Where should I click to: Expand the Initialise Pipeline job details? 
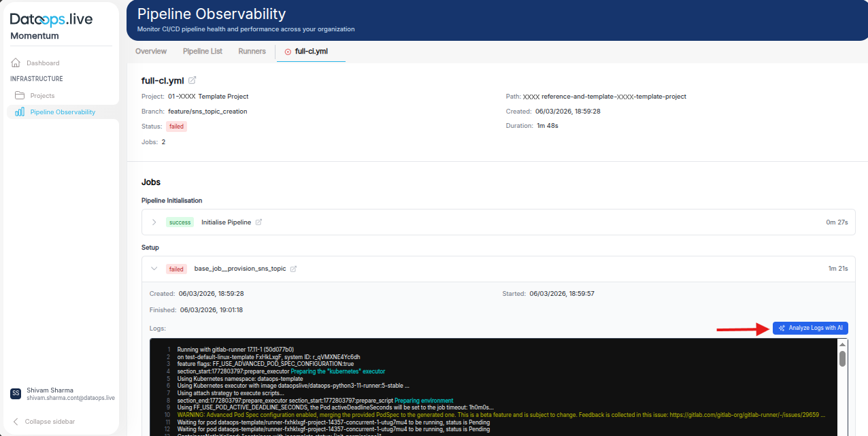(x=154, y=222)
